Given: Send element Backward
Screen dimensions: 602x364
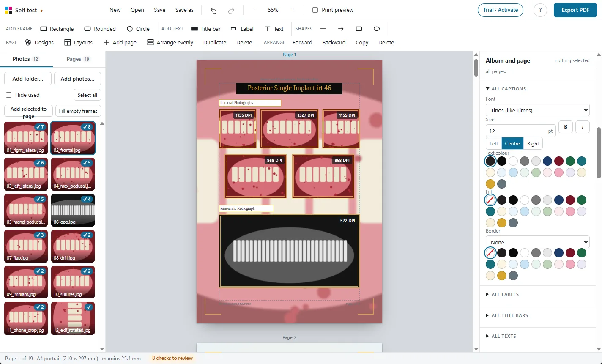Looking at the screenshot, I should point(334,42).
